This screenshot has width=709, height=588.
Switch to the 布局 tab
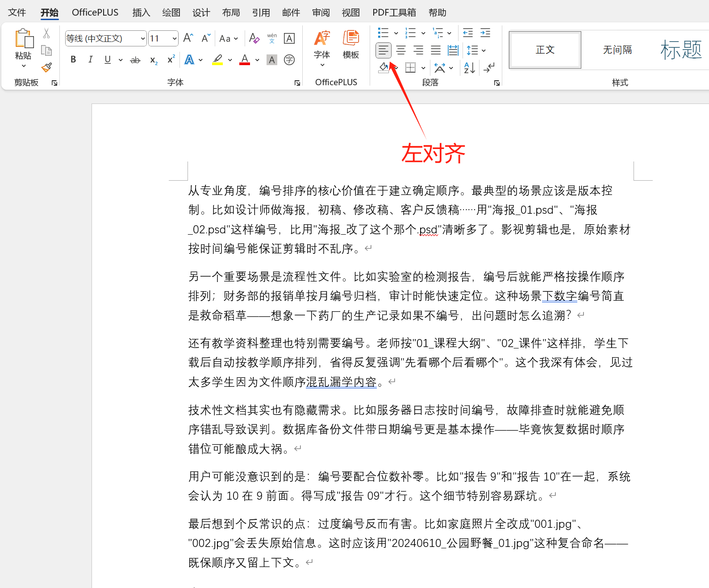(231, 12)
